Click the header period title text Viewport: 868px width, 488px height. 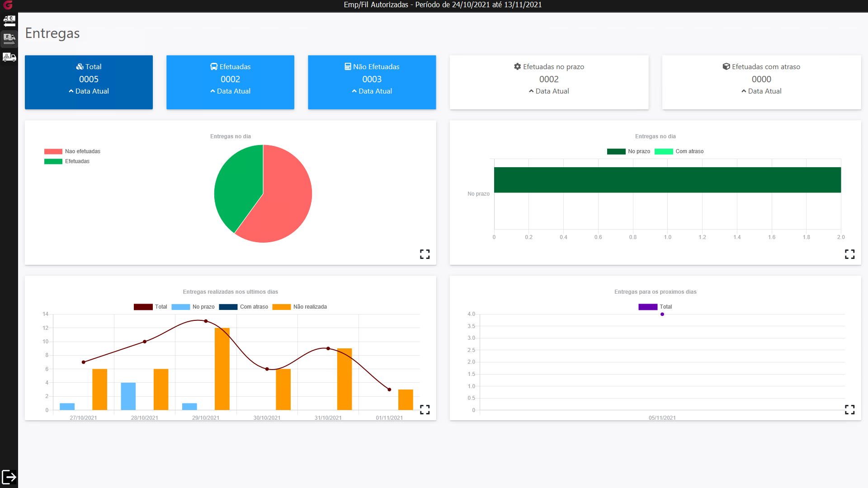coord(443,5)
